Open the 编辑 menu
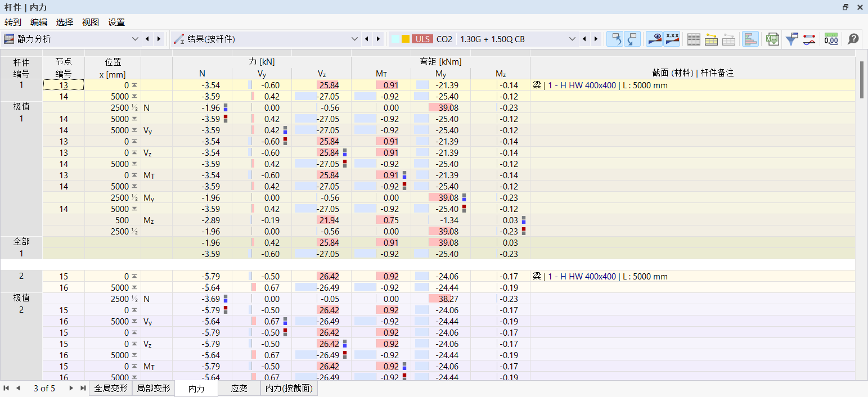 tap(39, 22)
